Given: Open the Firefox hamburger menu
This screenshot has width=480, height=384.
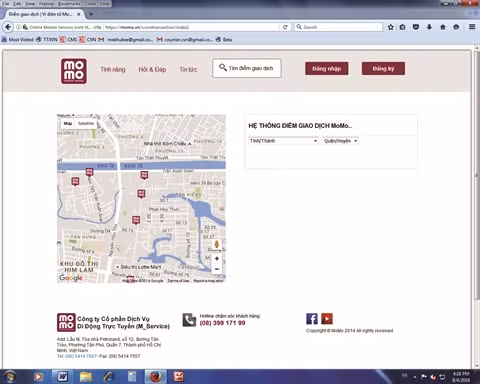Looking at the screenshot, I should [472, 27].
